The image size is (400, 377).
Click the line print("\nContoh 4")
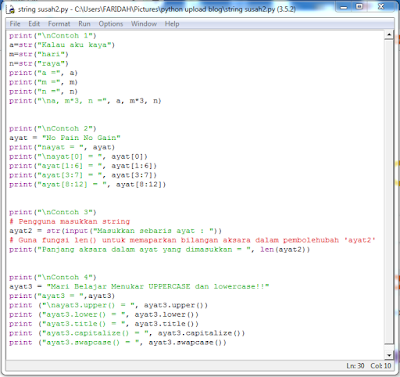[x=53, y=277]
